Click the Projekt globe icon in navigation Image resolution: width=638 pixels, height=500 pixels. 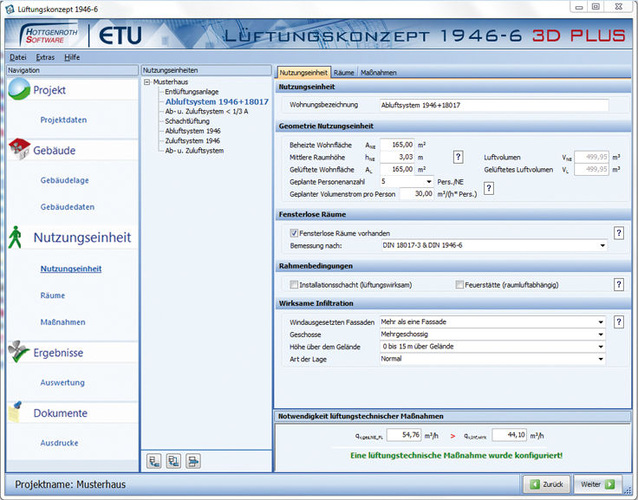coord(19,90)
